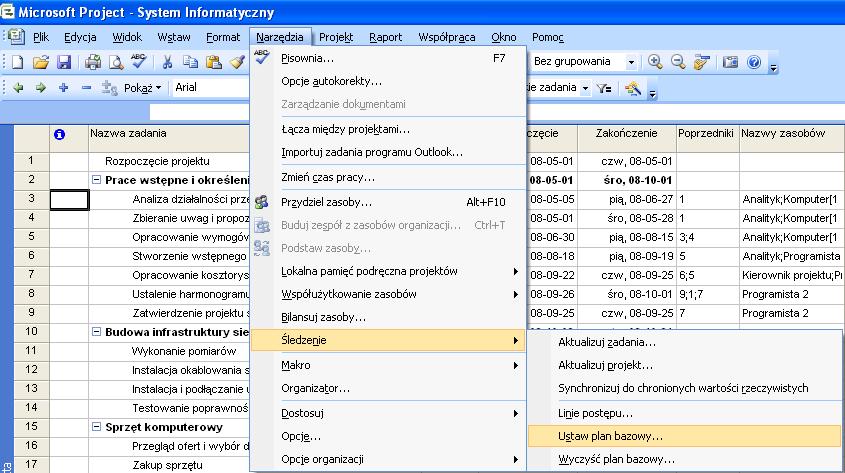The image size is (845, 473).
Task: Expand the Opcje organizacji submenu
Action: pos(515,460)
